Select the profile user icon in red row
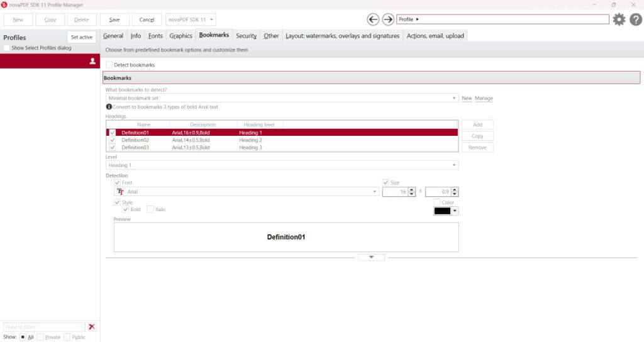The height and width of the screenshot is (342, 644). point(92,61)
